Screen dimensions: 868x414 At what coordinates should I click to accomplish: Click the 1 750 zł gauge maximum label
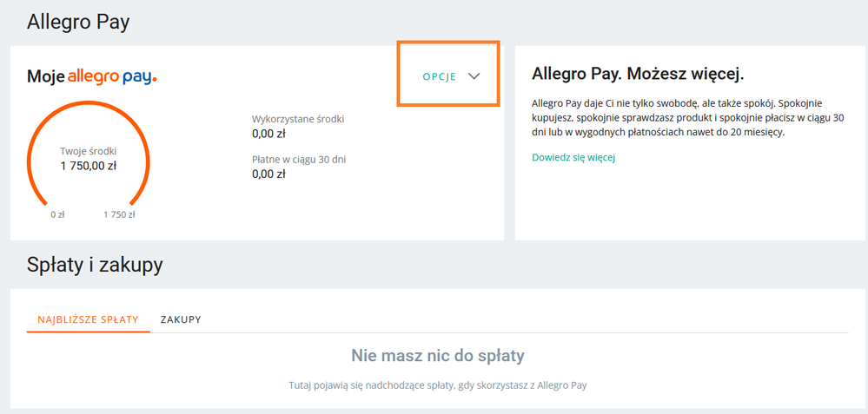[119, 214]
